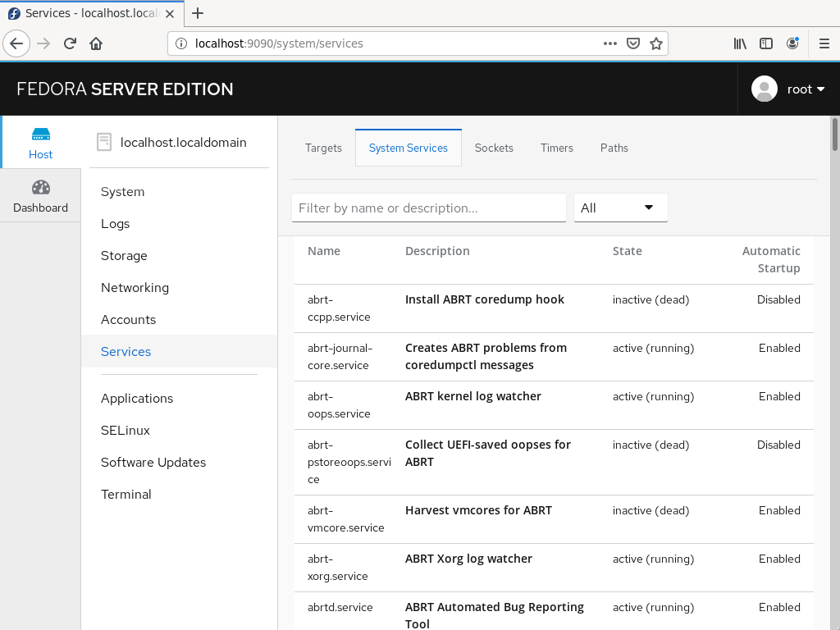Click the Name column header

coord(323,251)
